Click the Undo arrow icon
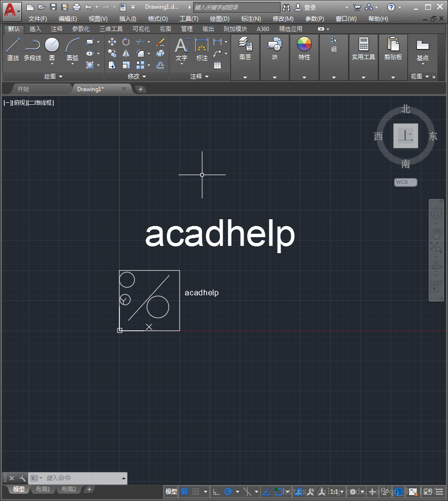The height and width of the screenshot is (501, 448). pyautogui.click(x=88, y=7)
